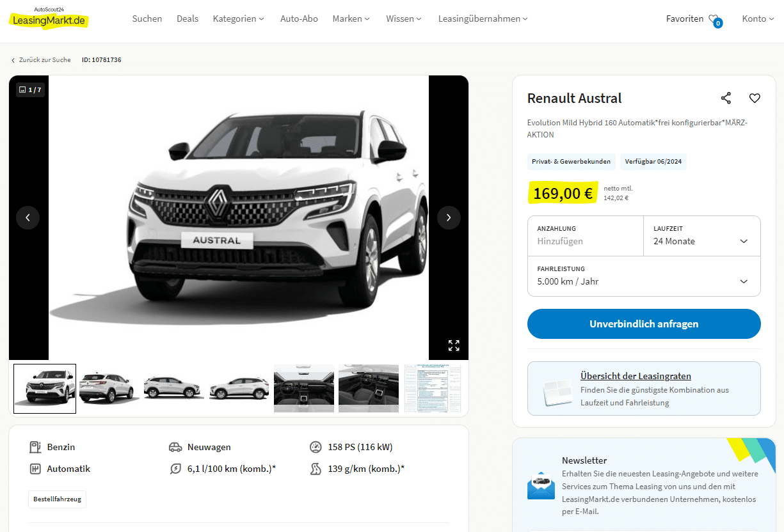
Task: Open the Laufzeit 24 Monate dropdown
Action: tap(702, 236)
